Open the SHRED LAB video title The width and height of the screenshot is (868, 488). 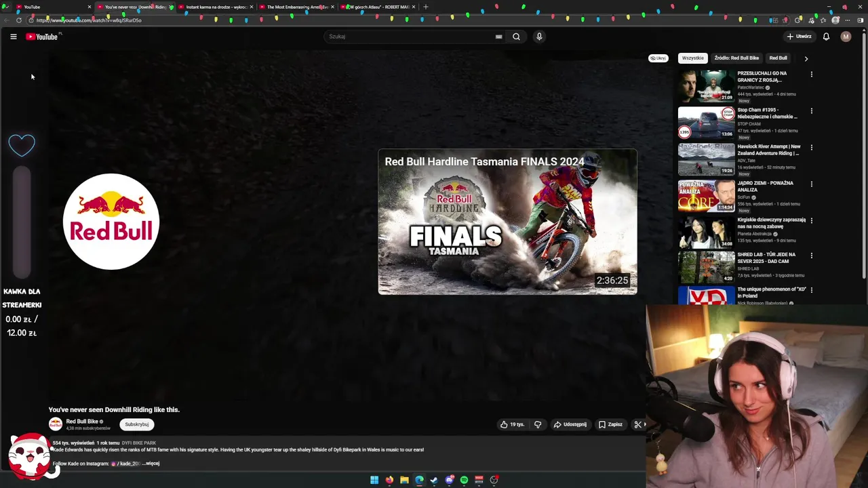tap(767, 258)
